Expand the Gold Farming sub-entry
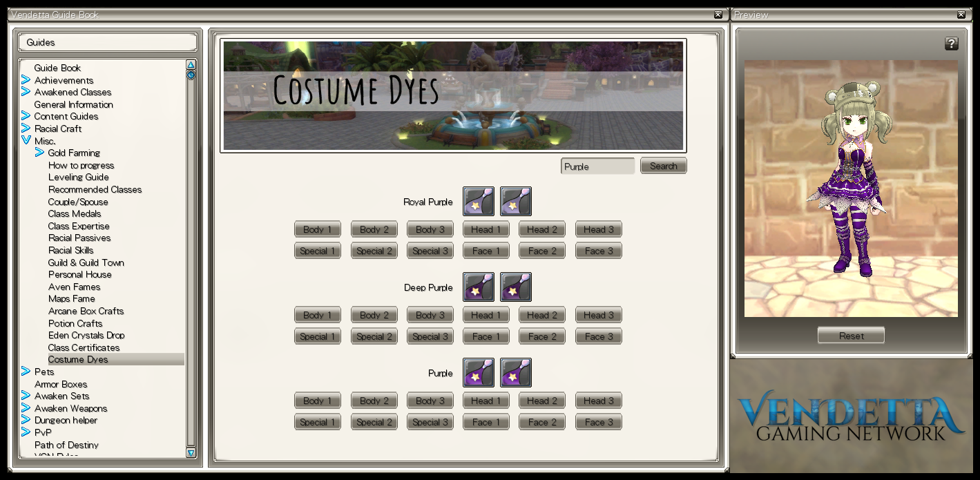Screen dimensions: 980x480 tap(39, 153)
